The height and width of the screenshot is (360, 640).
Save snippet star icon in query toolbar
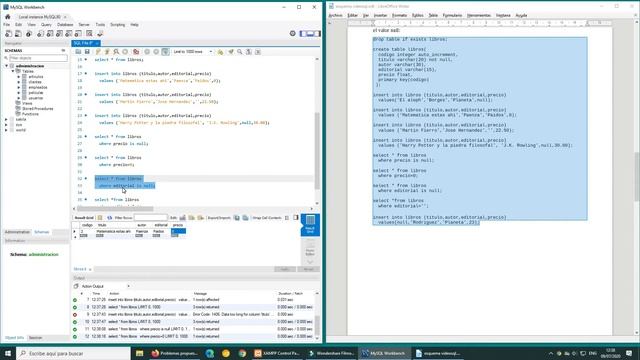220,52
